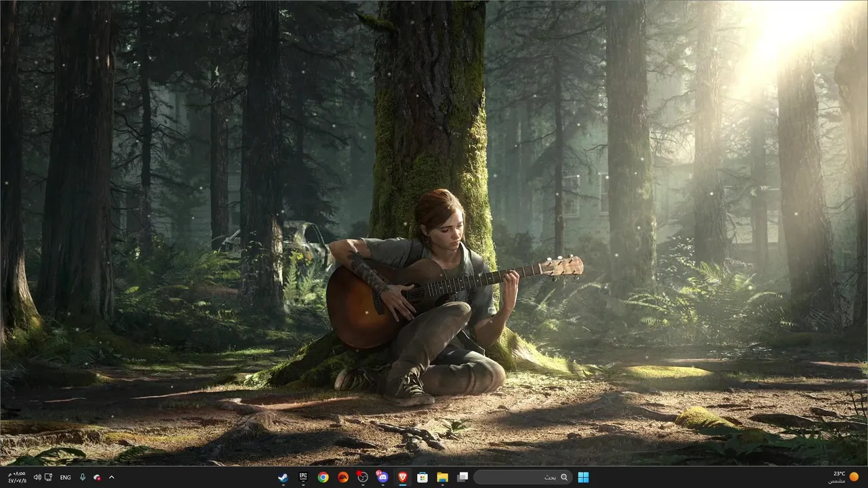Open File Explorer from the taskbar

(x=442, y=477)
